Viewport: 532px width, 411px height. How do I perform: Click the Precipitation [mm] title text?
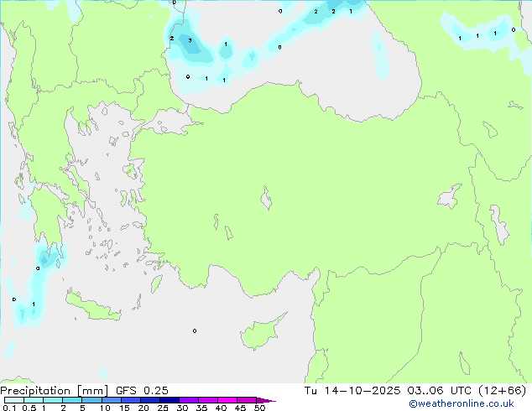pos(55,391)
